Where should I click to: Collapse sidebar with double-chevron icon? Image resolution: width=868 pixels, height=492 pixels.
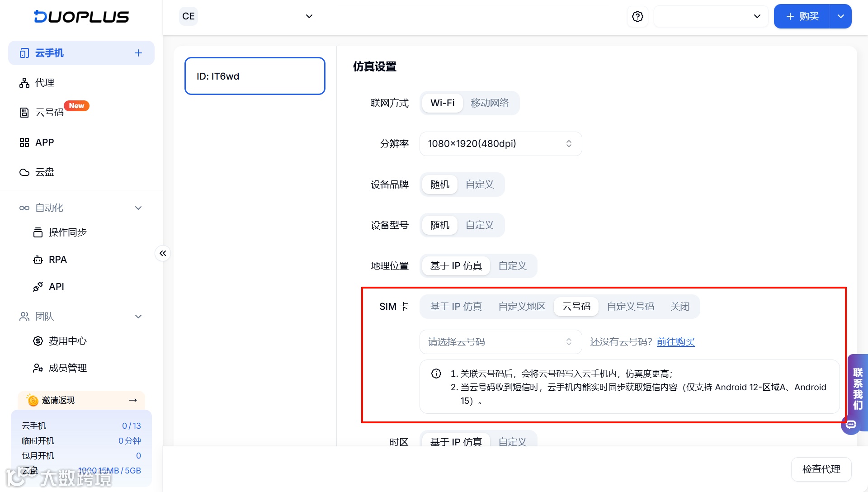point(163,253)
